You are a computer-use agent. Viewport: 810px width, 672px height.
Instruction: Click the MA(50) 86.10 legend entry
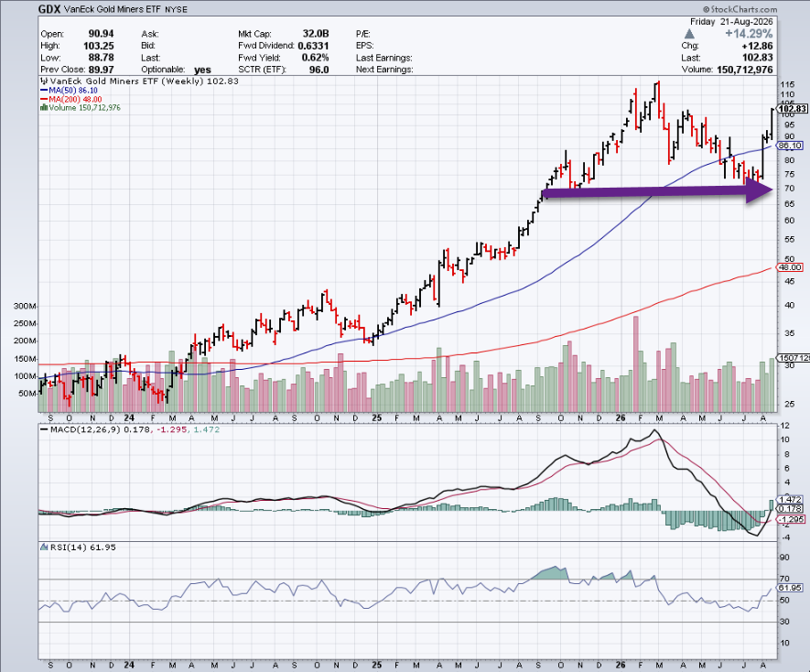click(x=69, y=90)
